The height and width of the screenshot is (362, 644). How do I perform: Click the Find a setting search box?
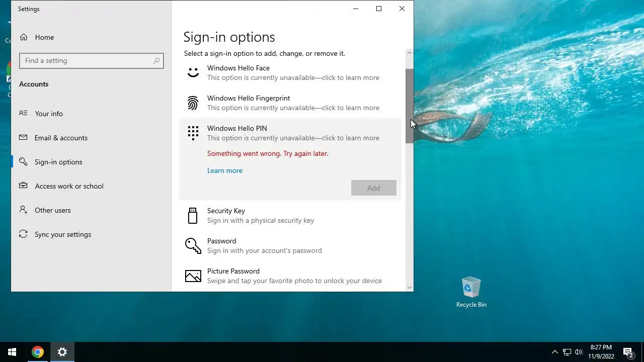[x=92, y=61]
